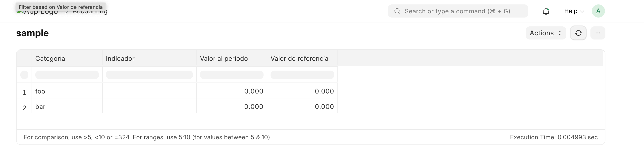644x151 pixels.
Task: Select the bar row cell
Action: (67, 107)
